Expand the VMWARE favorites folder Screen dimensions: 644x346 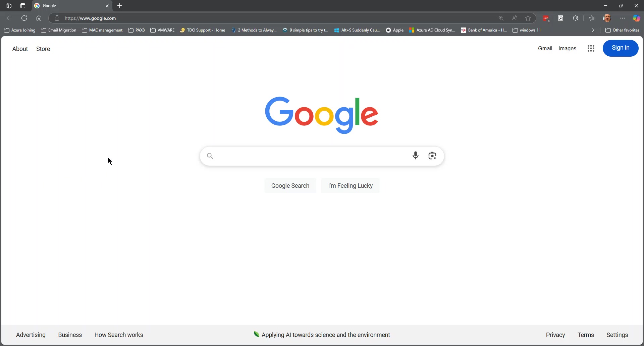162,30
